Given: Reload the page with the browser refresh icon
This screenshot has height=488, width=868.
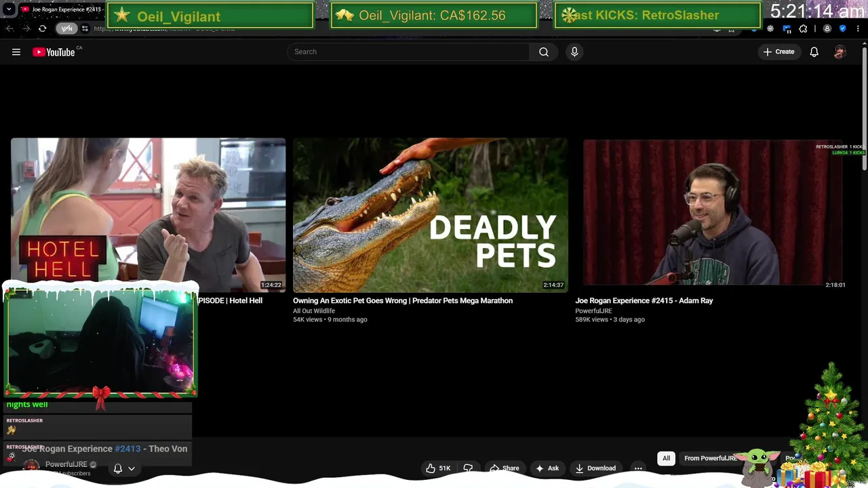Looking at the screenshot, I should (42, 28).
